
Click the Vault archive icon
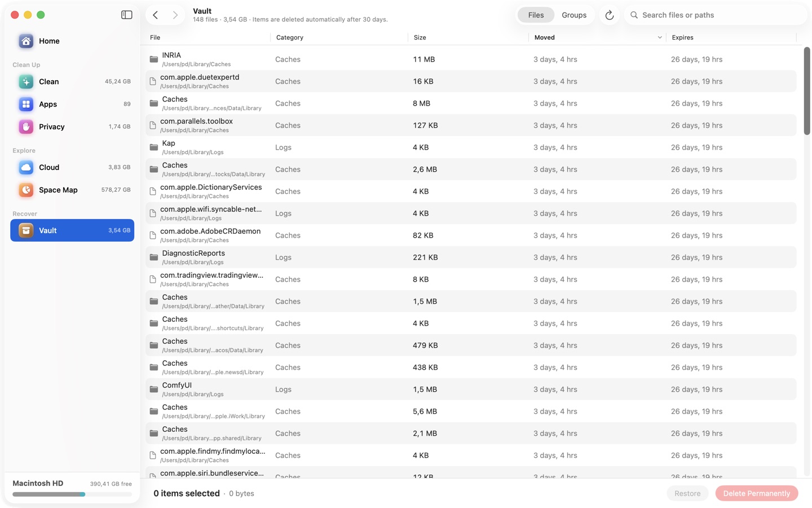click(26, 230)
